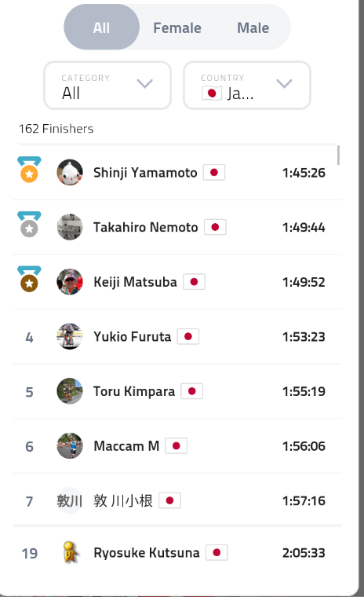Open Takahiro Nemoto's name link

tap(146, 227)
